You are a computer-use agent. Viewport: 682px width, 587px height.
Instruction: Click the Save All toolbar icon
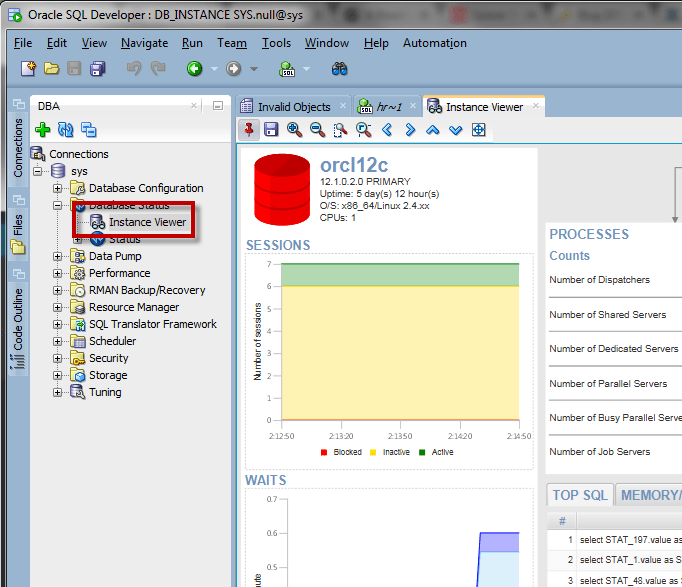[97, 69]
